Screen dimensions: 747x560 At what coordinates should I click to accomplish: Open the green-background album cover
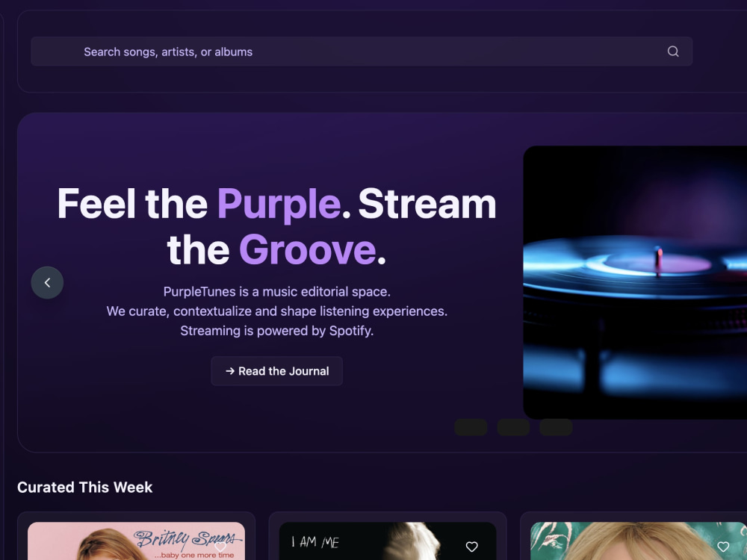pos(639,541)
